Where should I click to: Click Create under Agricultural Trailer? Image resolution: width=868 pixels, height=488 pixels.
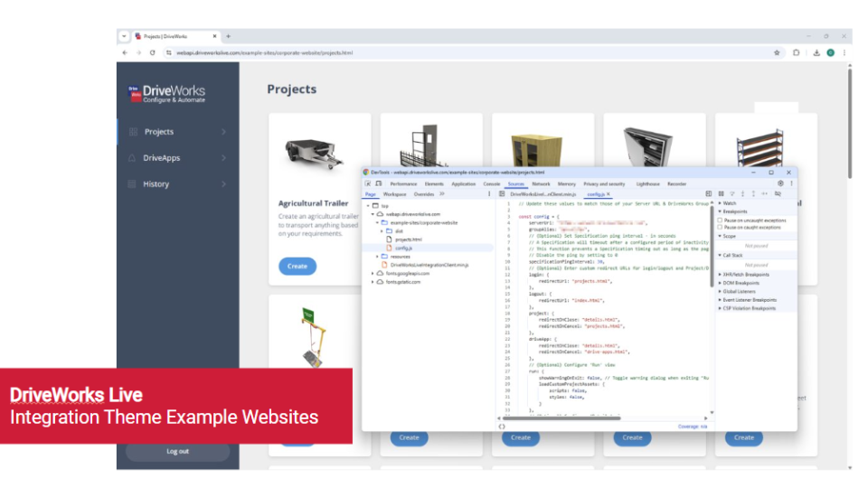pos(297,266)
